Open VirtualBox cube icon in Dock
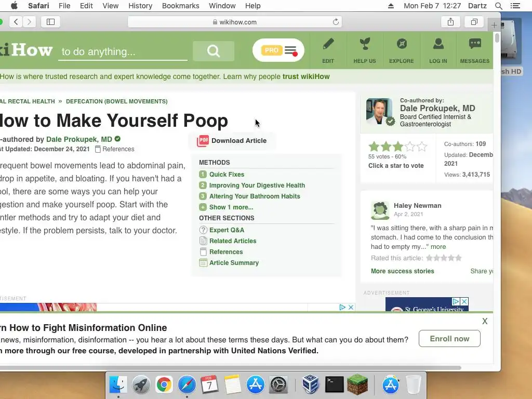 [310, 384]
